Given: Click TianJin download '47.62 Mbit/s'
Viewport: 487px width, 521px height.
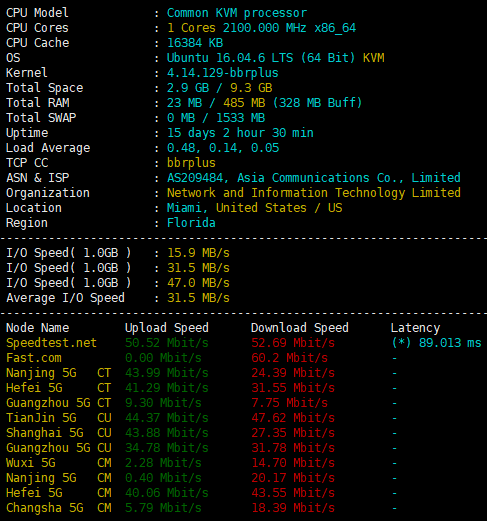Looking at the screenshot, I should 293,418.
